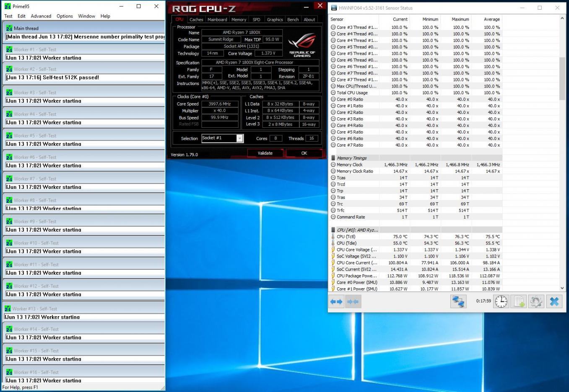Click the CPU (Tctl) thermometer icon
The height and width of the screenshot is (392, 569).
click(333, 237)
